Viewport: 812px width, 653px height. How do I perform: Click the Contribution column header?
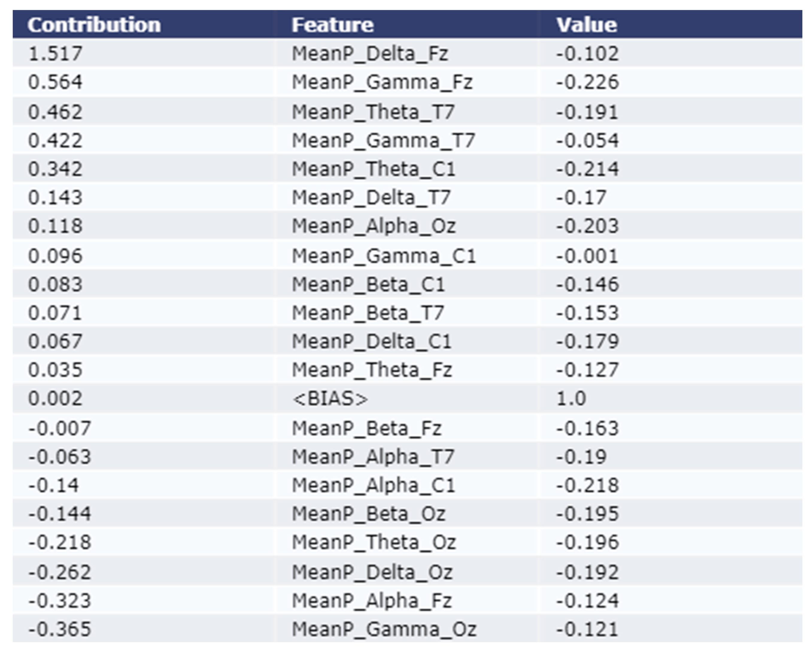[94, 25]
